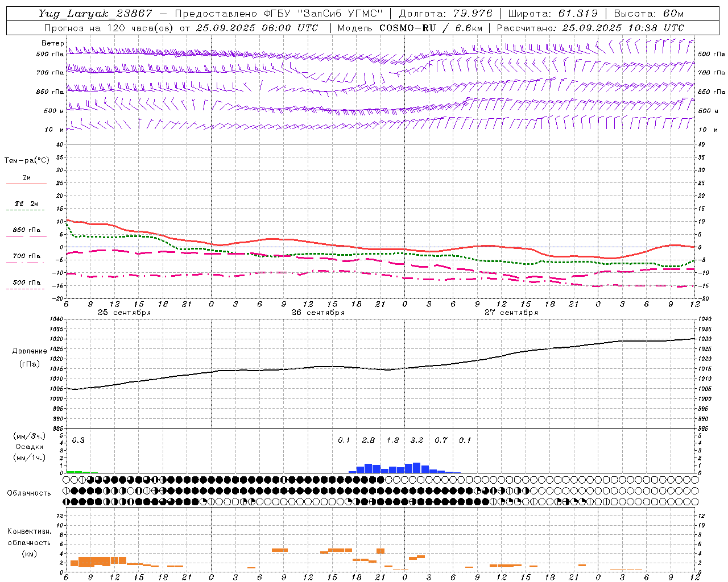Click the Широта: 61.319 value
728x582 pixels.
(x=553, y=14)
